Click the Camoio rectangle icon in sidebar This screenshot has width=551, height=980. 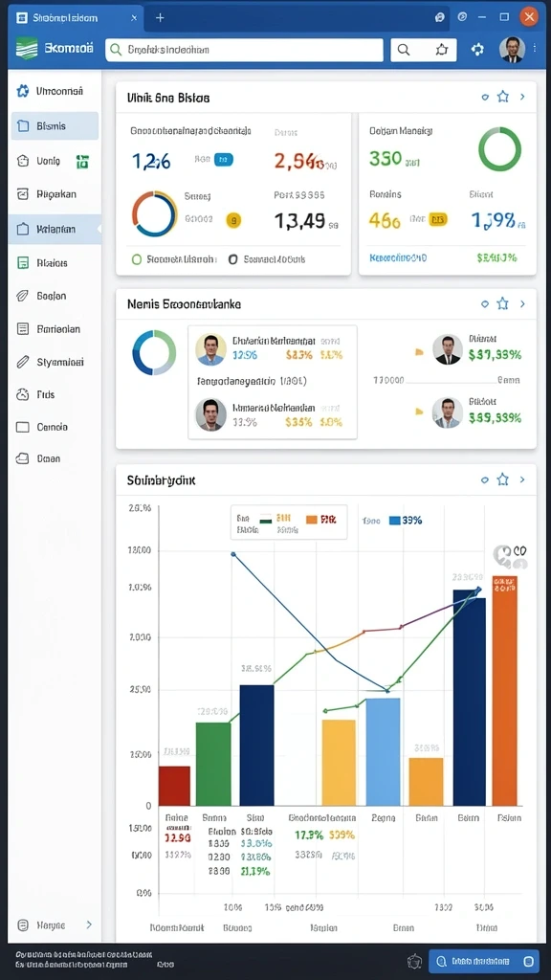point(23,428)
